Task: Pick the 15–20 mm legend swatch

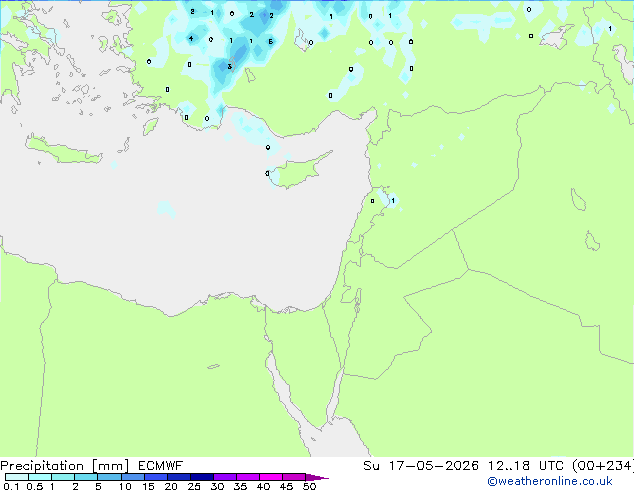Action: tap(156, 477)
